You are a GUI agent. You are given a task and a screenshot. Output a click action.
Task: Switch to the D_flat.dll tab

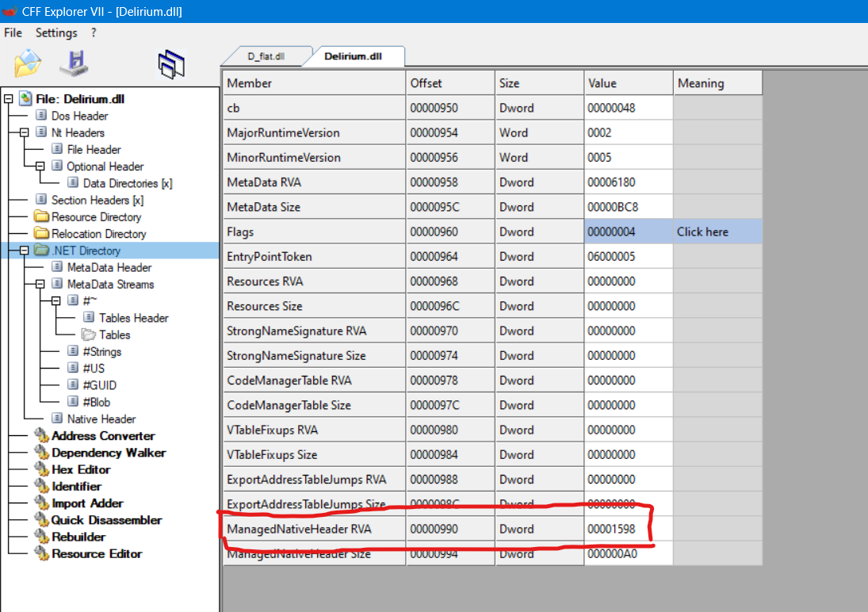pos(266,56)
